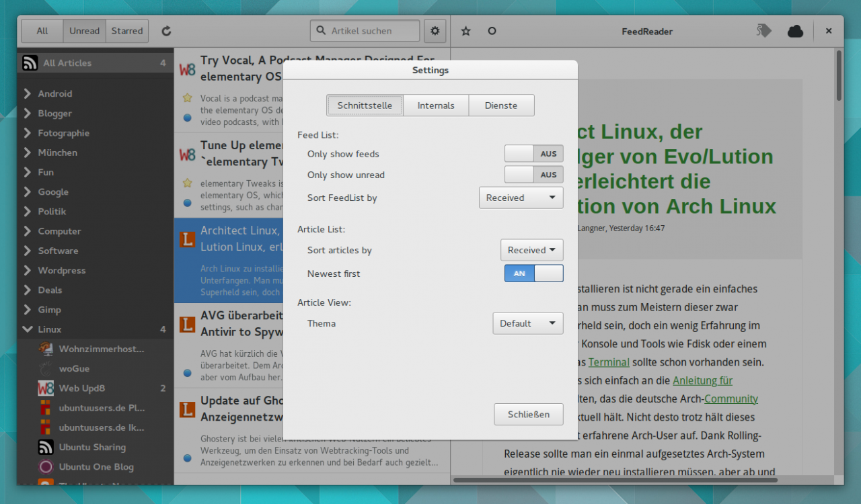The image size is (861, 504).
Task: Click the tag icon in the header
Action: click(763, 31)
